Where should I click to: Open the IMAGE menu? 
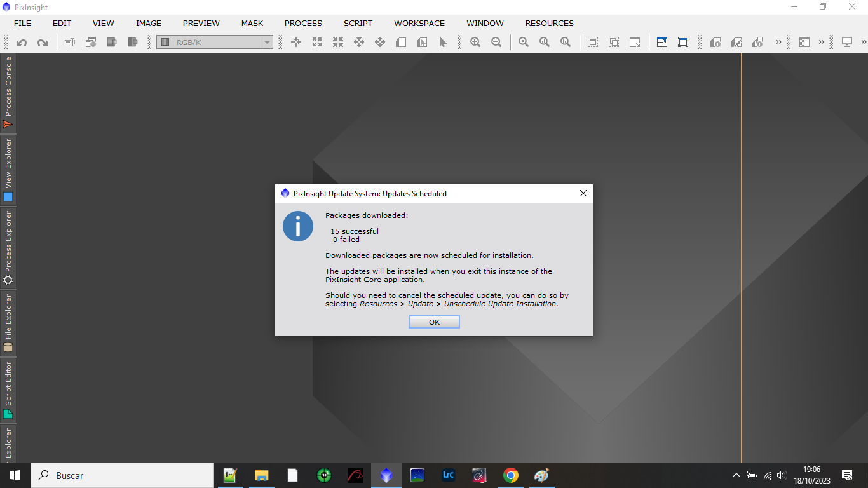pos(149,24)
